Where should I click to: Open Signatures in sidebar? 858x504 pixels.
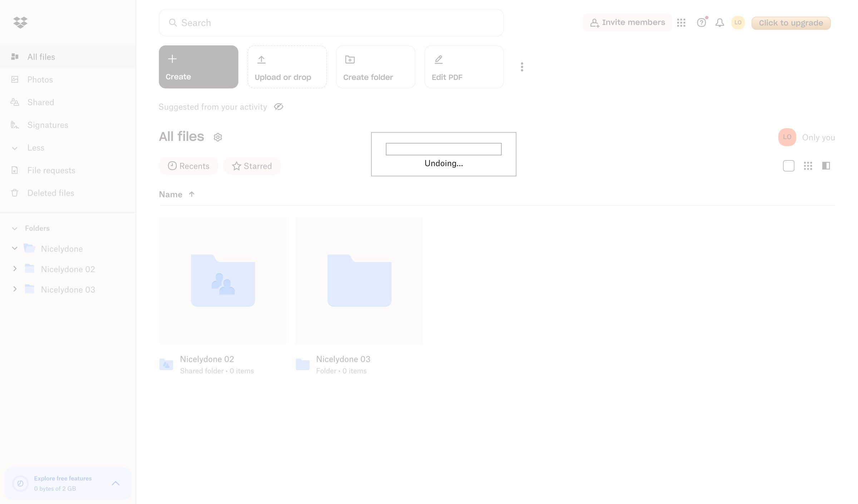(x=68, y=125)
